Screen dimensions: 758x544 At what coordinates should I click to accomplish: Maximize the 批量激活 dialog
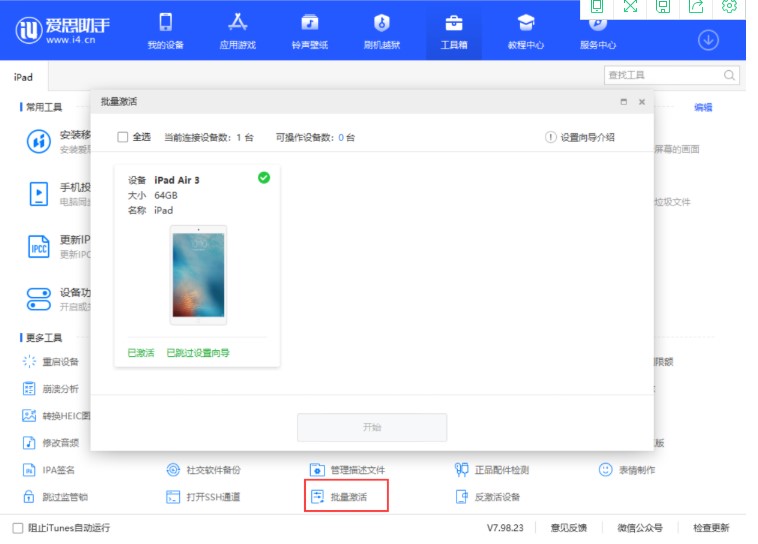coord(624,102)
